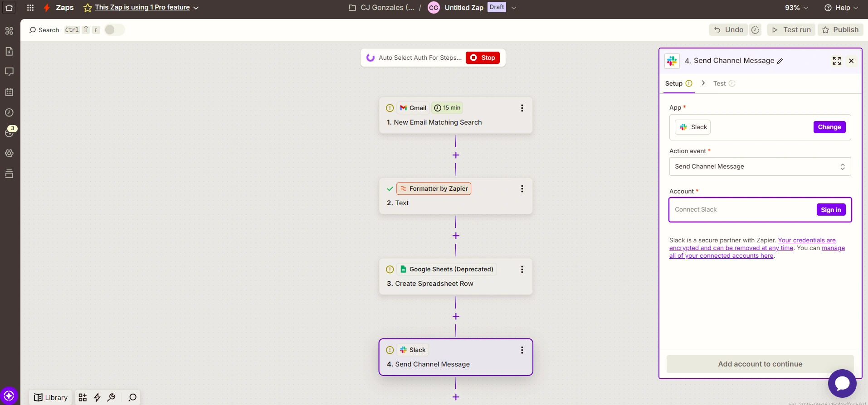Open the left sidebar calendar icon
868x405 pixels.
point(9,92)
